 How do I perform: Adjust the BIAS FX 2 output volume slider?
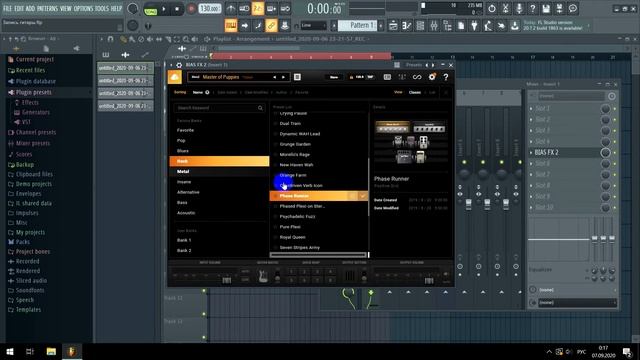point(429,280)
